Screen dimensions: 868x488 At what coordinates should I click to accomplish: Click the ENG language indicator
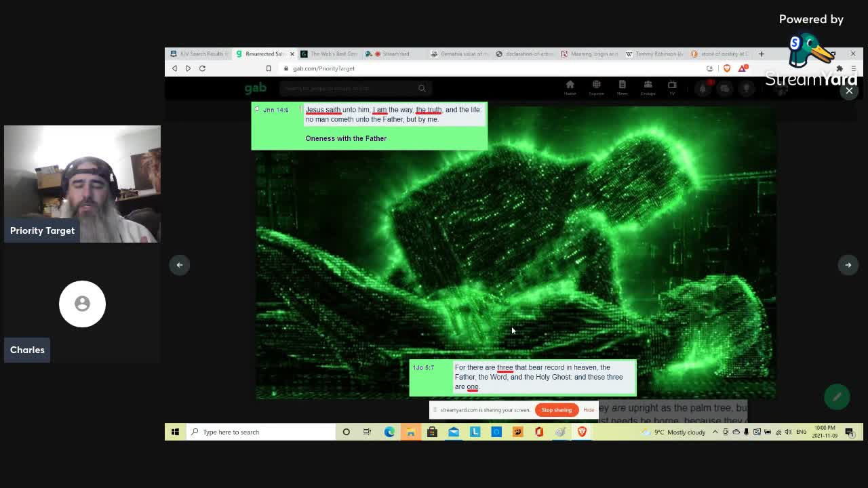tap(802, 432)
